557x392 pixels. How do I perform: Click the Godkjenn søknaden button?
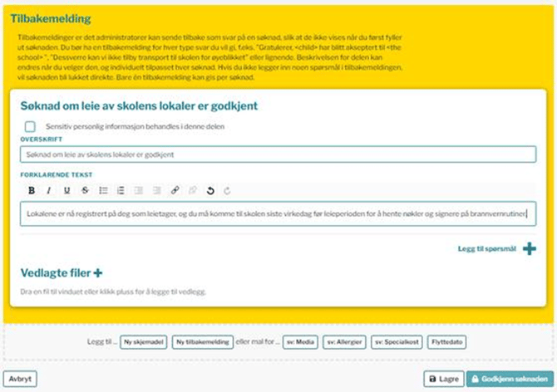click(x=510, y=379)
